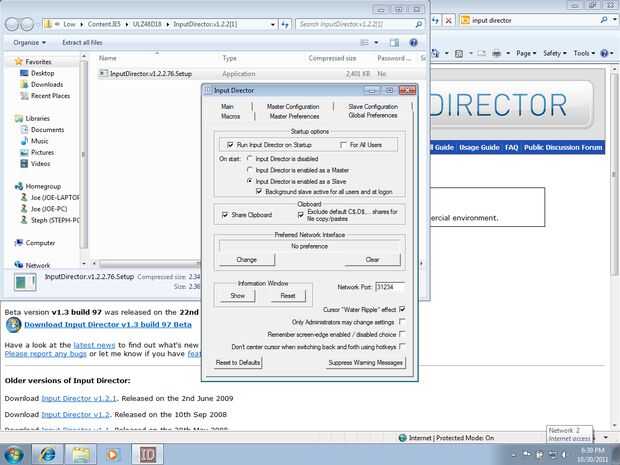Toggle Exclude default C$ D$ shares checkbox

tap(301, 215)
